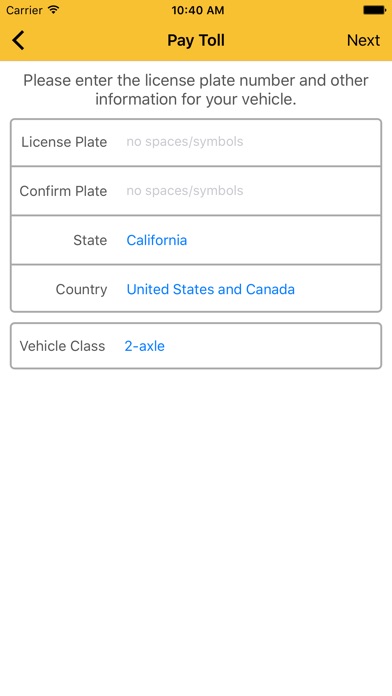Tap the Confirm Plate label
392x696 pixels.
tap(63, 191)
